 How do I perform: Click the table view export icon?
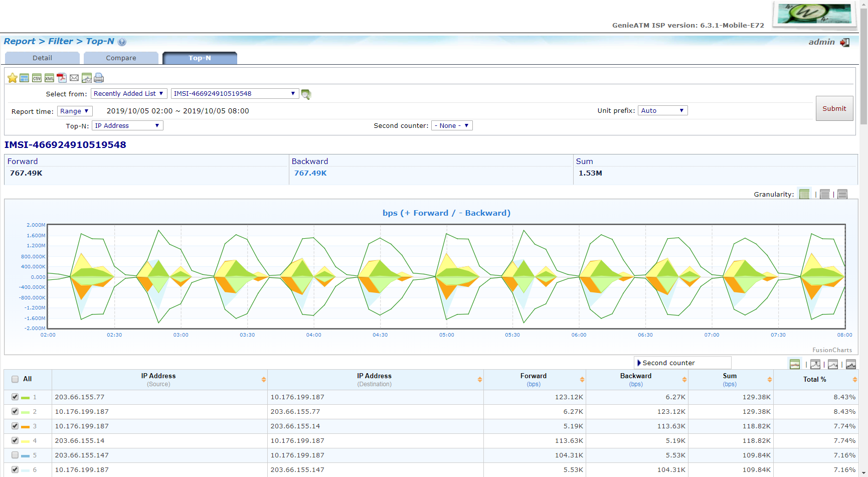(x=24, y=78)
